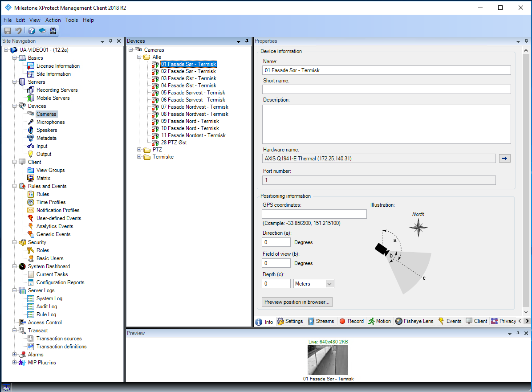This screenshot has width=532, height=392.
Task: Select Configuration Reports in Site Navigation
Action: pos(61,282)
